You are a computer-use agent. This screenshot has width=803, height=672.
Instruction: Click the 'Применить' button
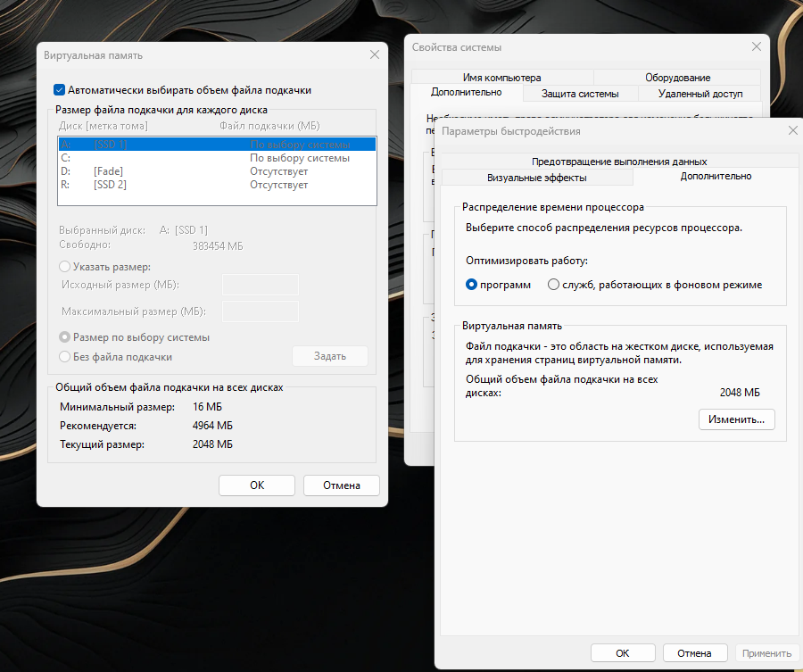(766, 653)
